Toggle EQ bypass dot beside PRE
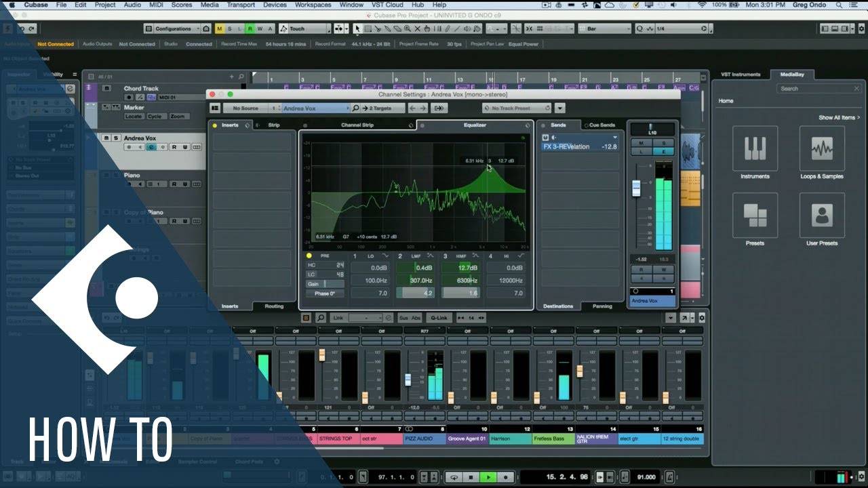Image resolution: width=868 pixels, height=488 pixels. point(309,256)
